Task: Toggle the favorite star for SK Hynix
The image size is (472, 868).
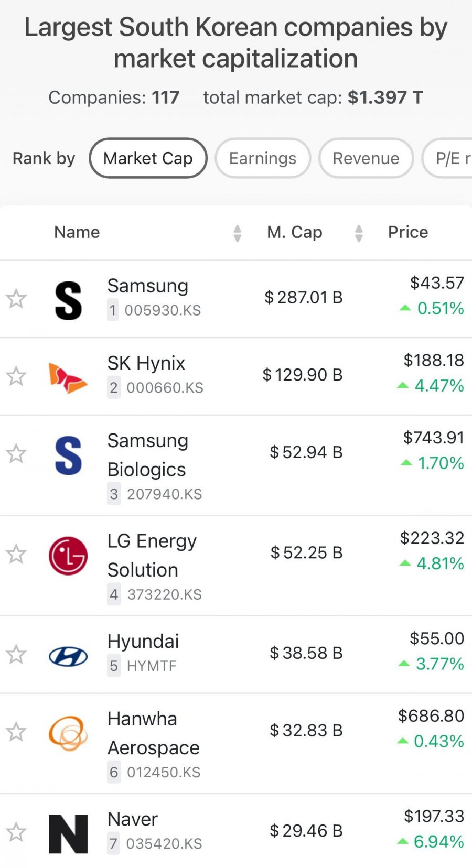Action: pos(16,376)
